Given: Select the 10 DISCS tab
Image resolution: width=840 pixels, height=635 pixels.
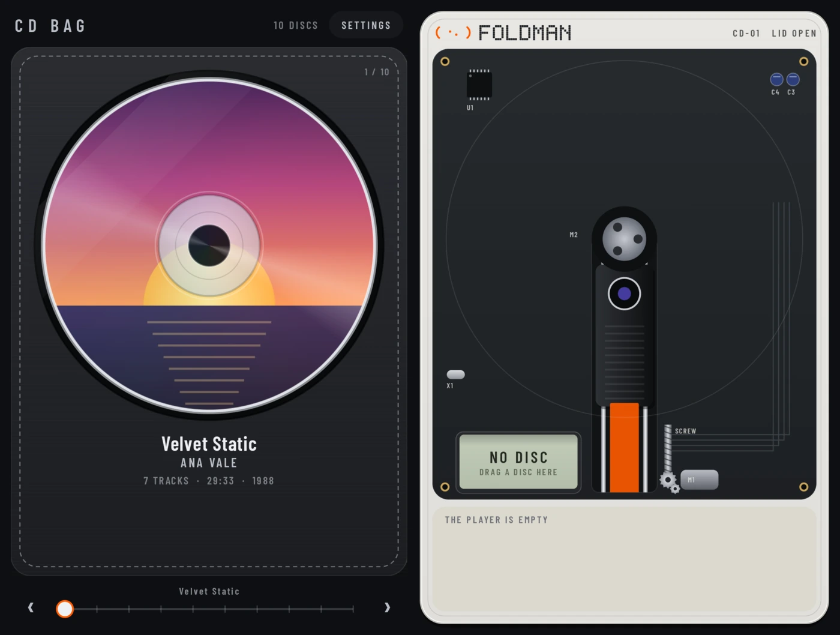Looking at the screenshot, I should click(296, 25).
